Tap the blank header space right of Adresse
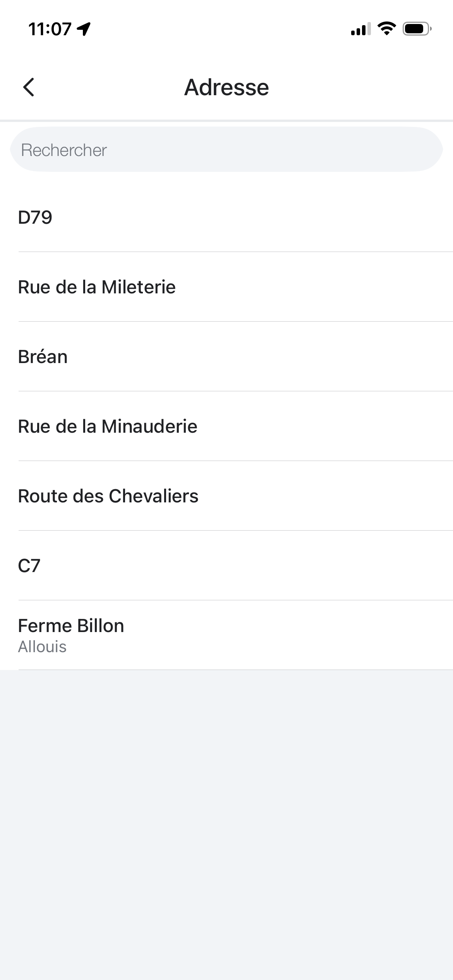 pyautogui.click(x=368, y=87)
